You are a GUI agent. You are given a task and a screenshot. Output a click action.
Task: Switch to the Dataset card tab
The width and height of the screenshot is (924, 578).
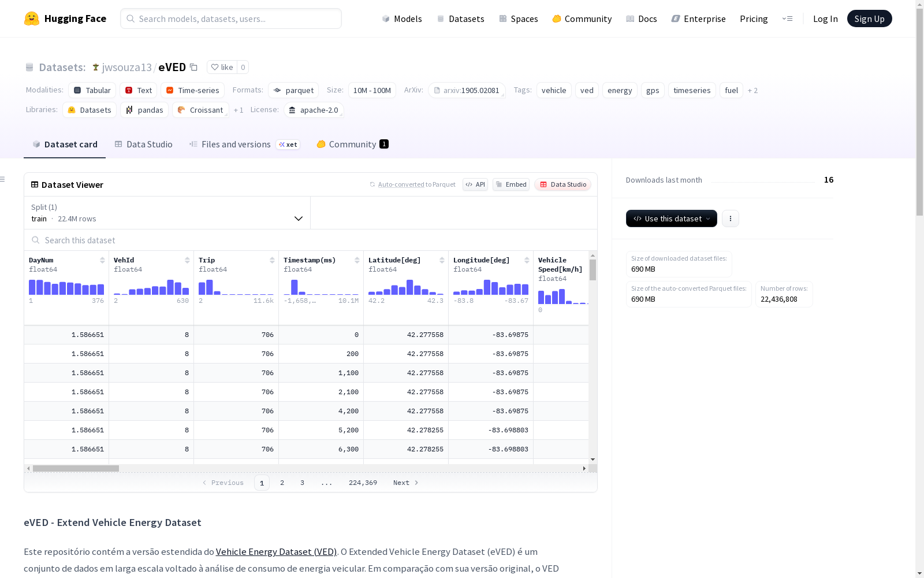click(x=65, y=144)
